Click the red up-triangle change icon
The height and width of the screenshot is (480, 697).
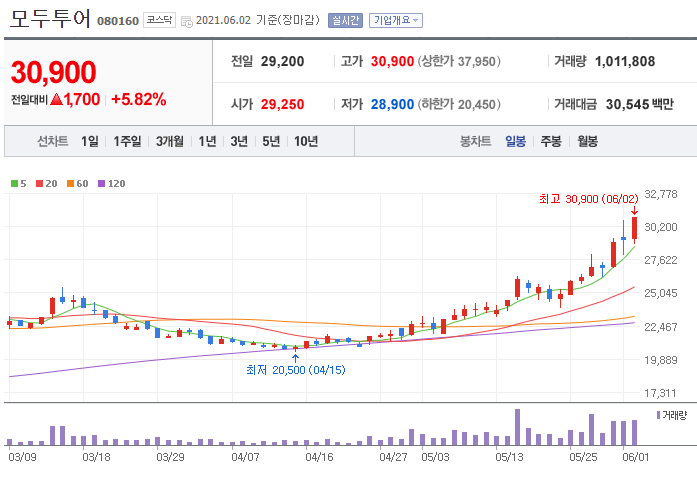point(56,99)
